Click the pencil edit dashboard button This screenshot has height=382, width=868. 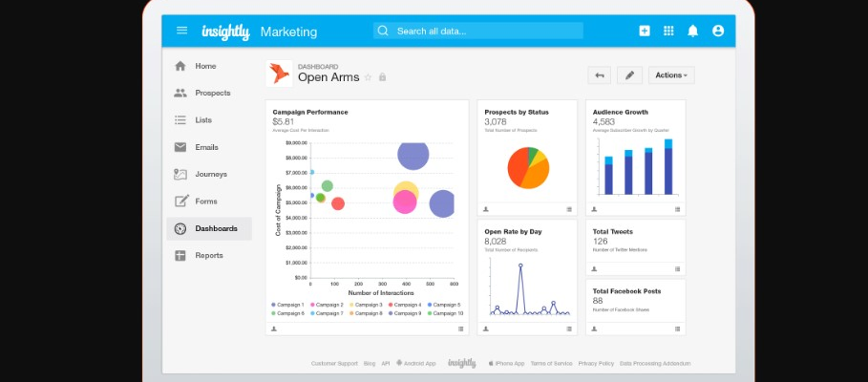[629, 74]
